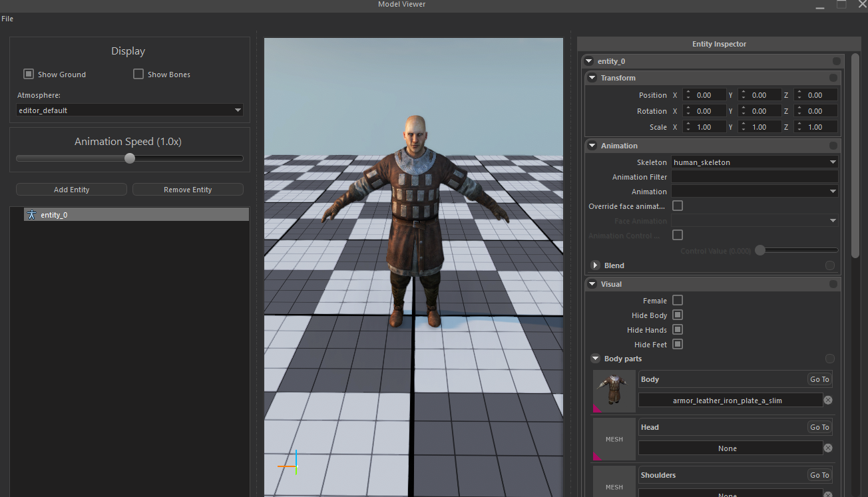This screenshot has height=497, width=868.
Task: Toggle the Animation Control checkbox
Action: [678, 235]
